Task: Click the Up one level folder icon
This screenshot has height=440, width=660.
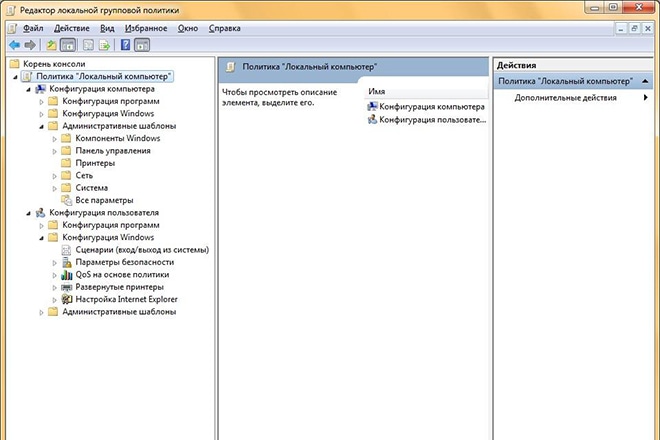Action: (x=51, y=45)
